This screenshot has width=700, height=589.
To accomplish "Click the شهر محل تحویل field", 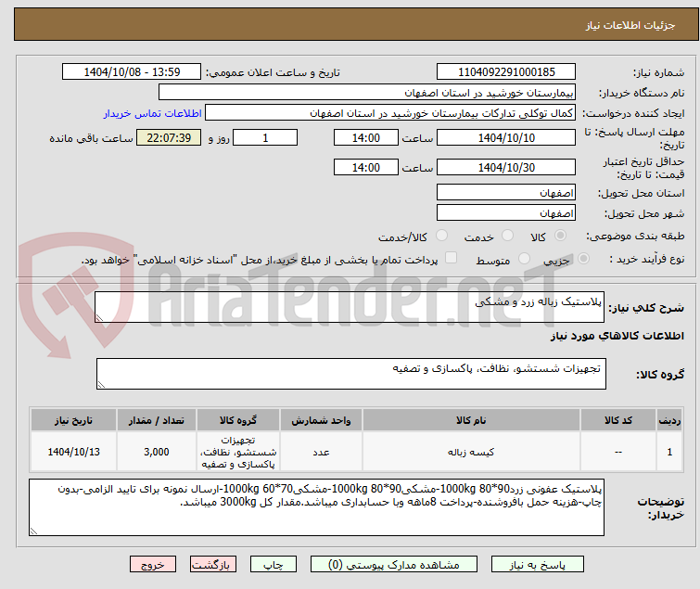I will [x=506, y=213].
